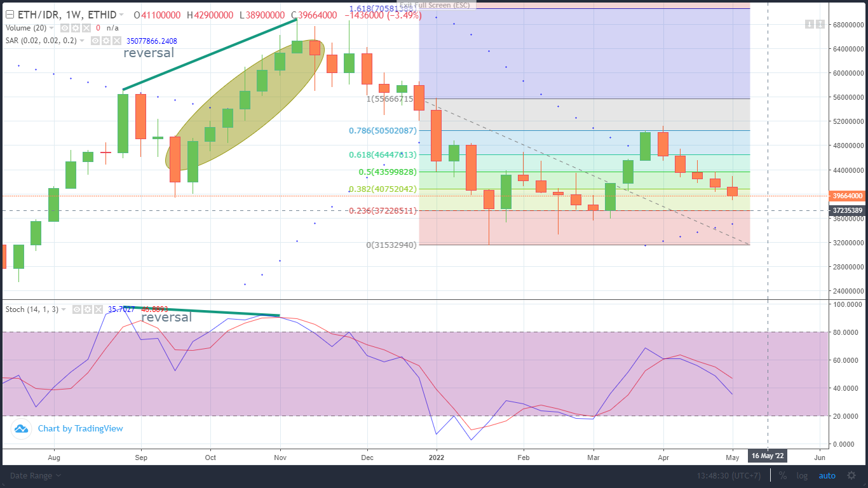Viewport: 868px width, 488px height.
Task: Click the TradingView cloud logo icon
Action: pyautogui.click(x=22, y=429)
